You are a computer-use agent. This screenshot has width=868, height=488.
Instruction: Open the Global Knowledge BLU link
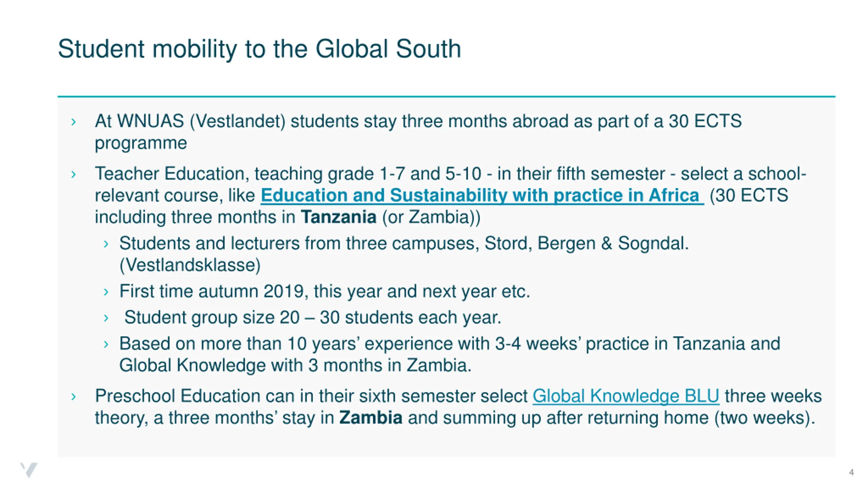tap(626, 396)
